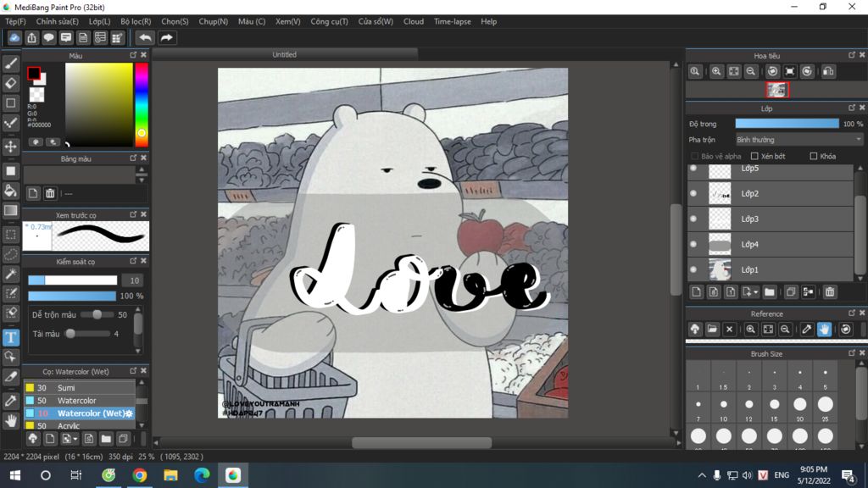
Task: Click the speech bubble icon in toolbar
Action: click(48, 37)
